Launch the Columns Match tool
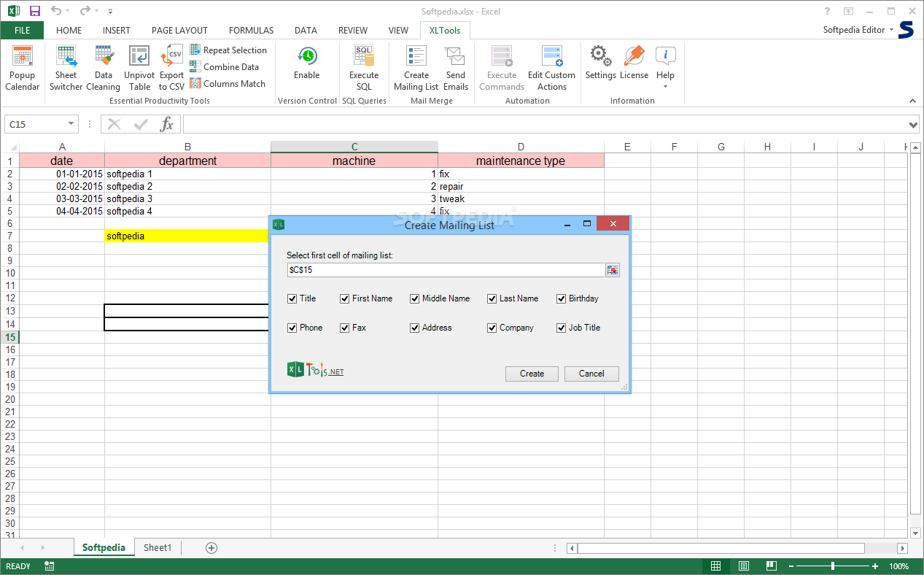 coord(228,83)
